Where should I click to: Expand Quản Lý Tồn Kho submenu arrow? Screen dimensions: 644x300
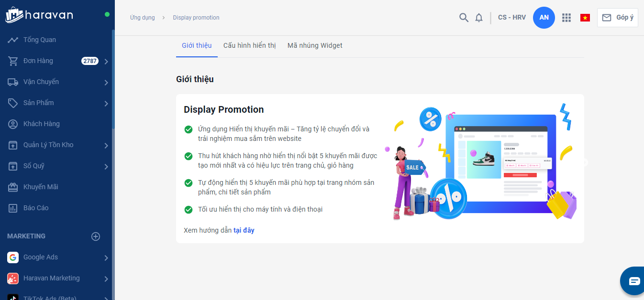click(x=106, y=145)
